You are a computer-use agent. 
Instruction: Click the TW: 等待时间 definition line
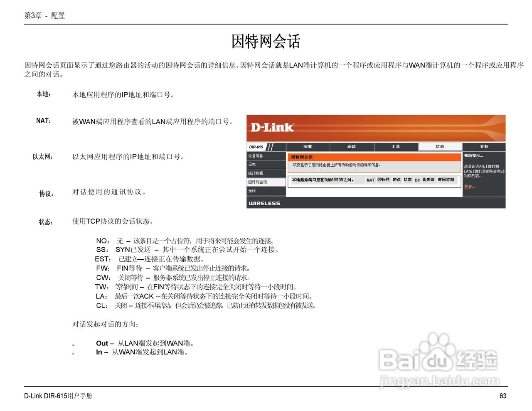[196, 287]
